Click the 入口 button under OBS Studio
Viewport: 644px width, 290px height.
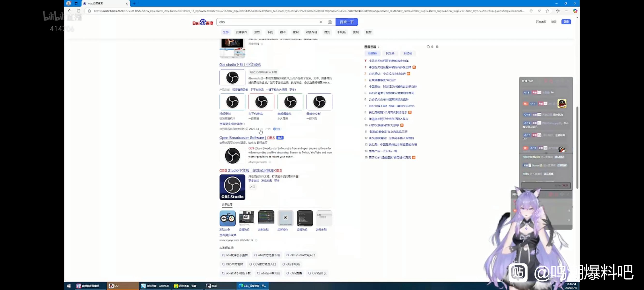click(x=253, y=187)
